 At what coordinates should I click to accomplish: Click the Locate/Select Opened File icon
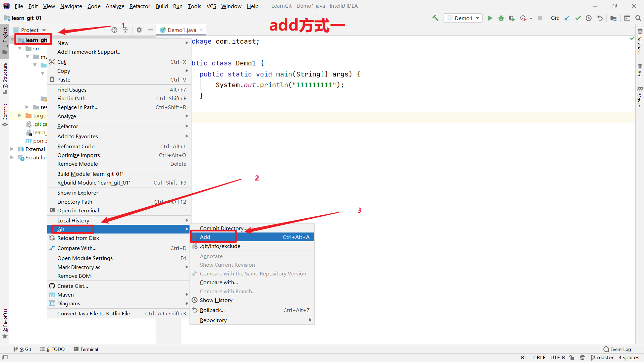114,30
